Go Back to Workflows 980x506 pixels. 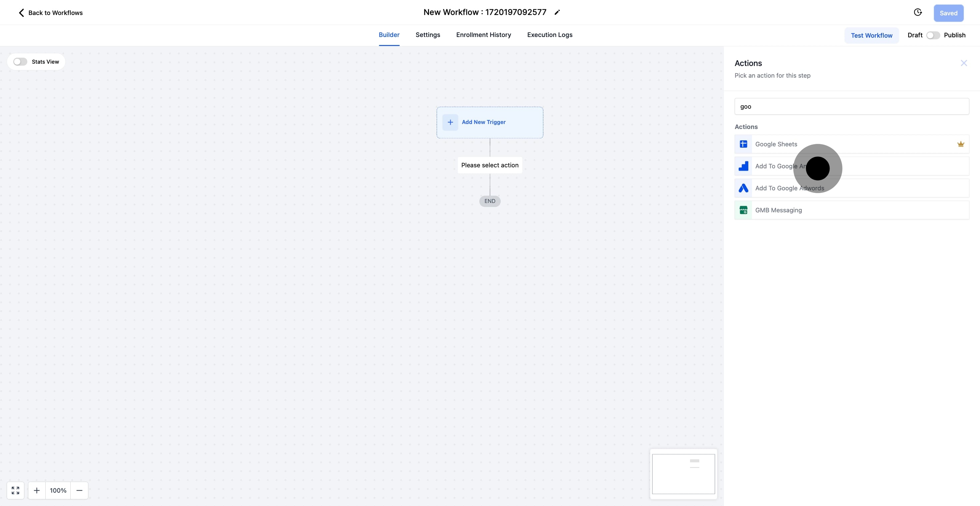click(x=51, y=13)
